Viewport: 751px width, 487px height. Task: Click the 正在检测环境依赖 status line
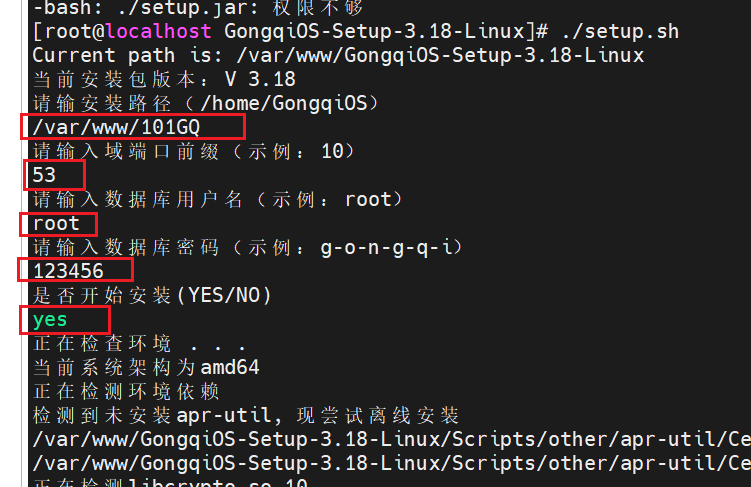pyautogui.click(x=126, y=391)
